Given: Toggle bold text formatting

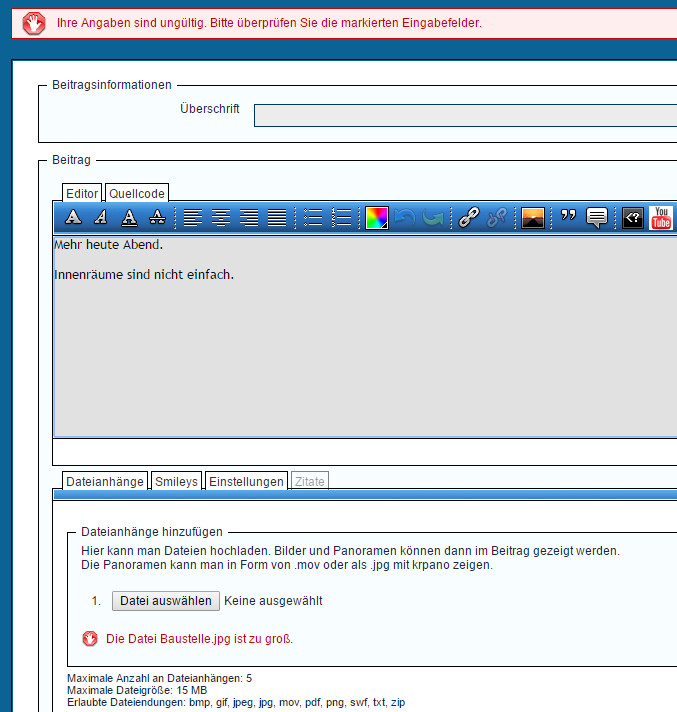Looking at the screenshot, I should tap(73, 218).
